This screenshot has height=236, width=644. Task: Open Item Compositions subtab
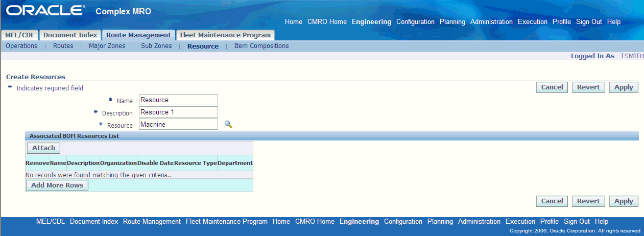click(x=261, y=46)
